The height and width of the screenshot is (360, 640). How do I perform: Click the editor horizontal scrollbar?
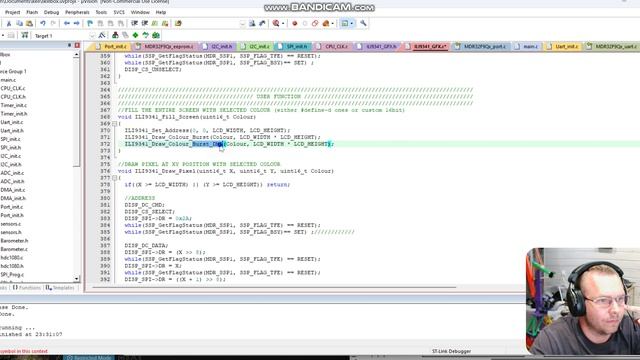tap(274, 287)
